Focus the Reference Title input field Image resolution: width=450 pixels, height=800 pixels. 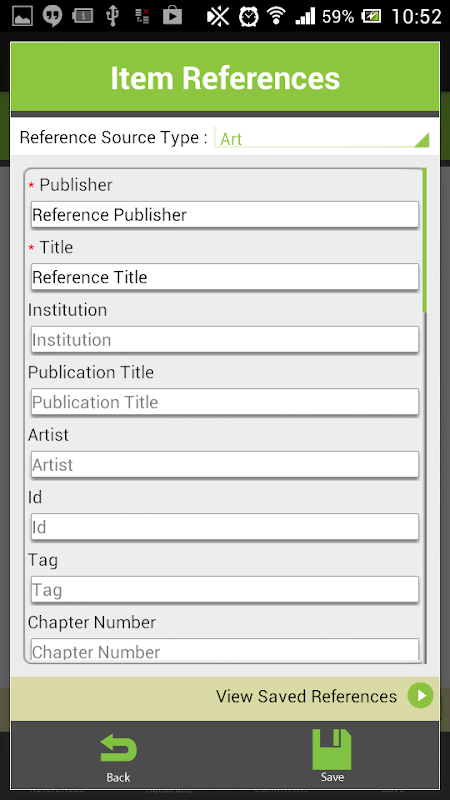coord(225,277)
